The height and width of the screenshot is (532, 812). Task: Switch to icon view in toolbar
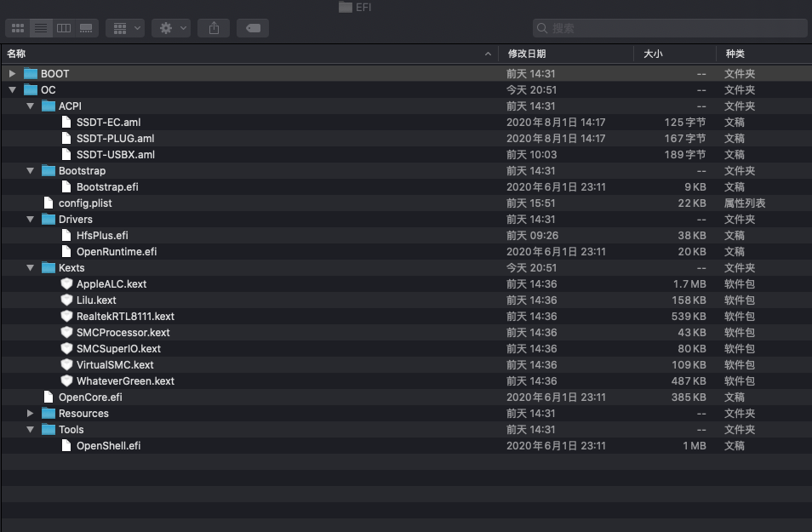(18, 28)
